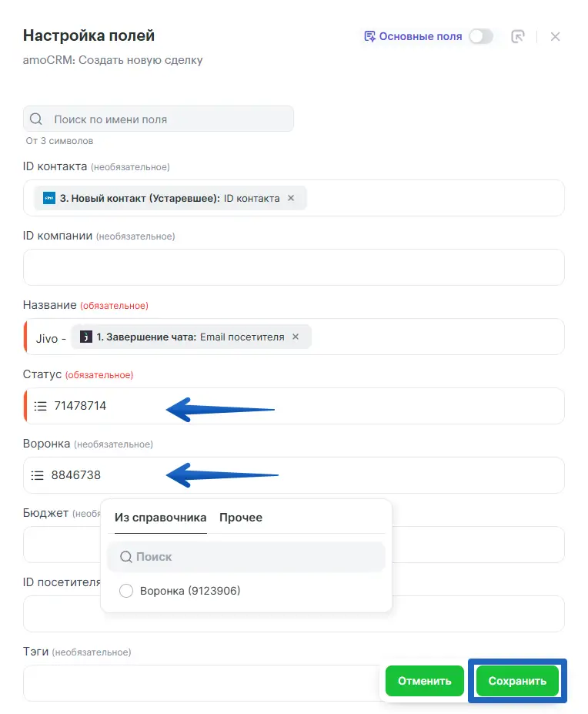Click the list icon in Статус field

(41, 406)
